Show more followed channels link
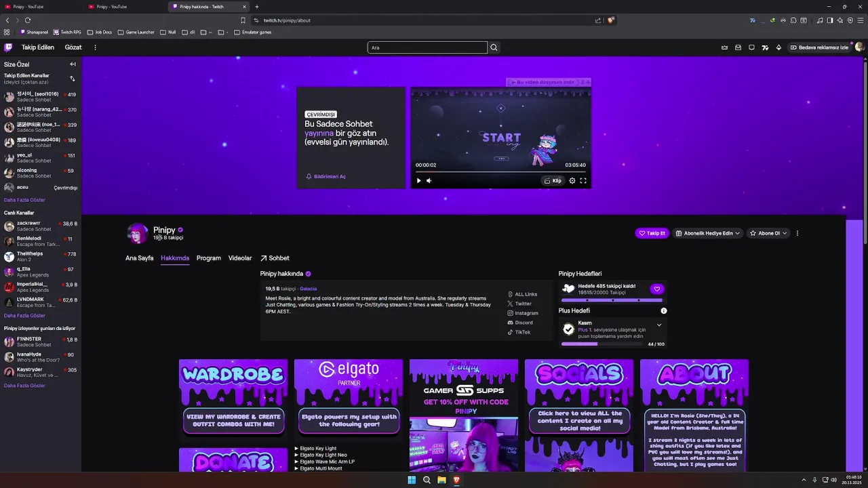This screenshot has width=868, height=488. [24, 200]
